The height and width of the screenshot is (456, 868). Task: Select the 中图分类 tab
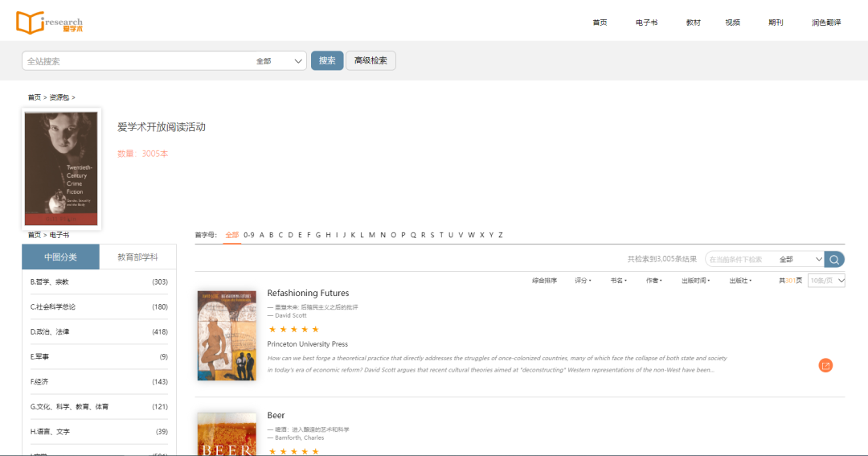point(61,257)
